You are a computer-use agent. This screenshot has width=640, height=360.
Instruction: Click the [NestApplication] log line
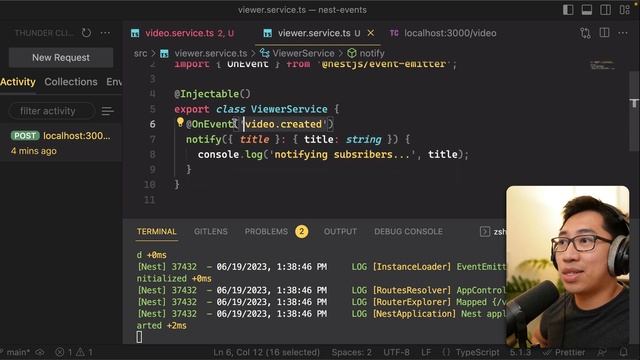321,314
